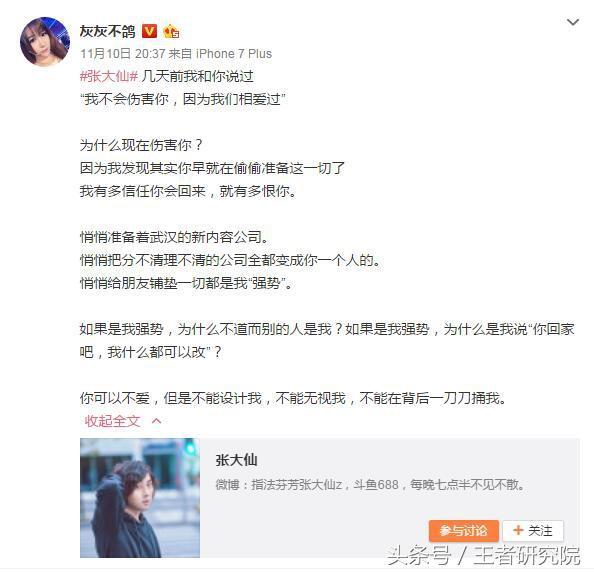Open the 11月10日 20:37 timestamp link

click(x=122, y=54)
